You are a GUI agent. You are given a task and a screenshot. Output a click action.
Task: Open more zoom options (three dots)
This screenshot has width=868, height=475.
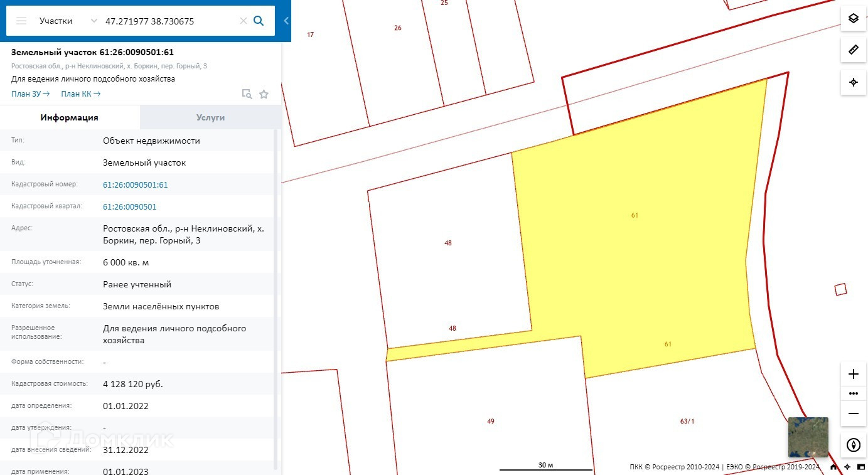pos(853,393)
